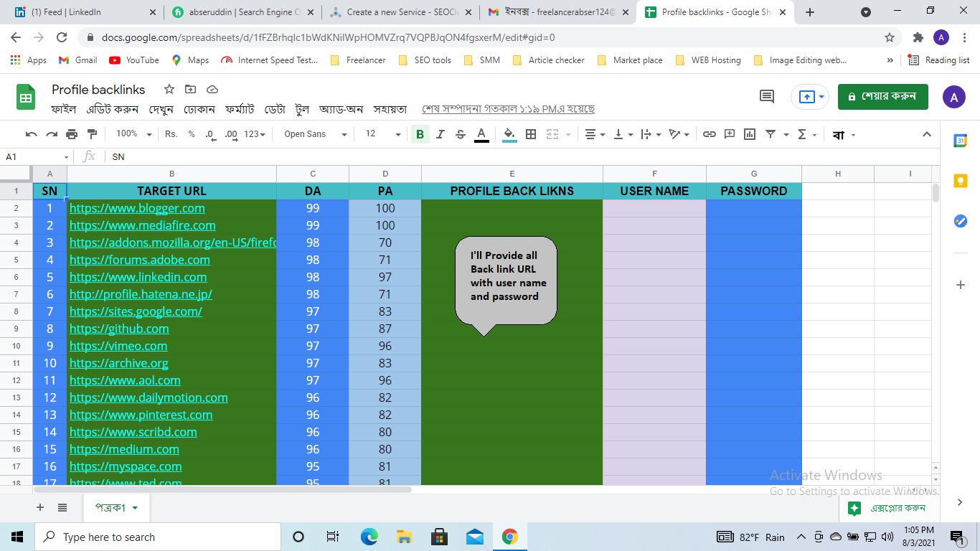Screen dimensions: 980x551
Task: Click the undo icon in toolbar
Action: [31, 134]
